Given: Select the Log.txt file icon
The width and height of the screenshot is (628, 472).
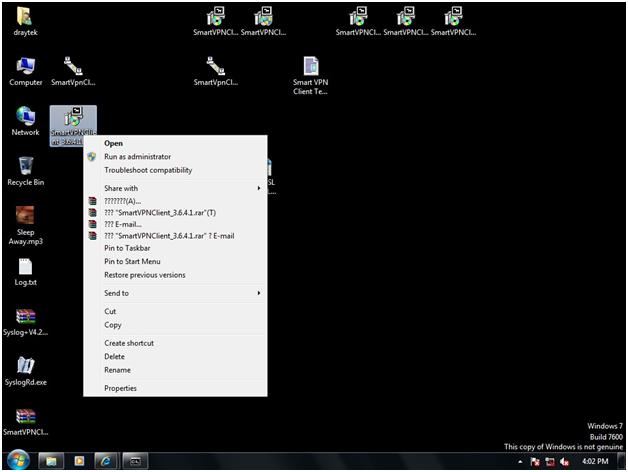Looking at the screenshot, I should (x=25, y=272).
